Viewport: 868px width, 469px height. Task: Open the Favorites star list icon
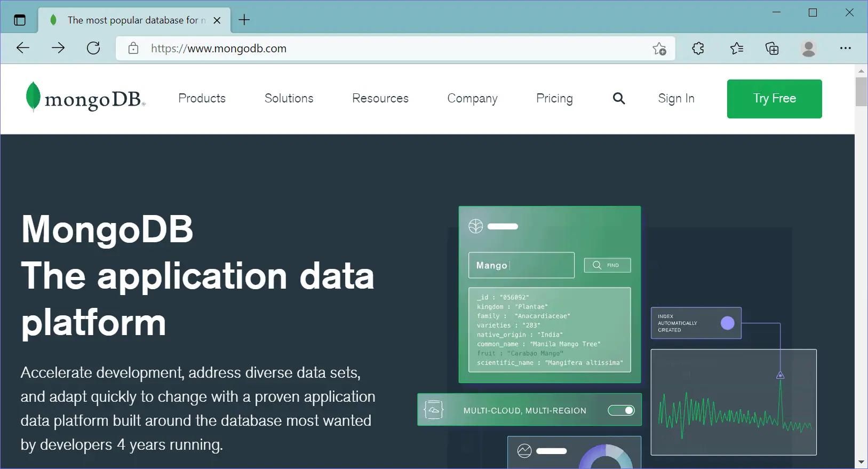736,49
